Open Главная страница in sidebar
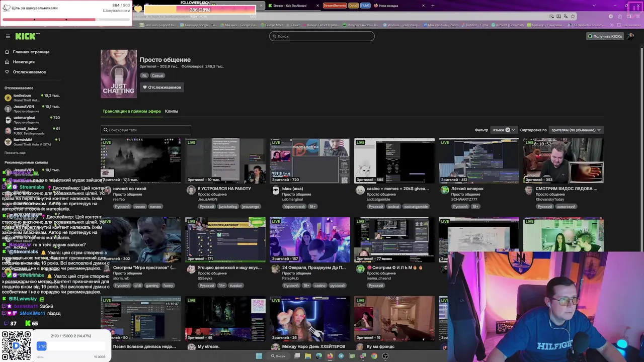This screenshot has height=362, width=644. (31, 52)
